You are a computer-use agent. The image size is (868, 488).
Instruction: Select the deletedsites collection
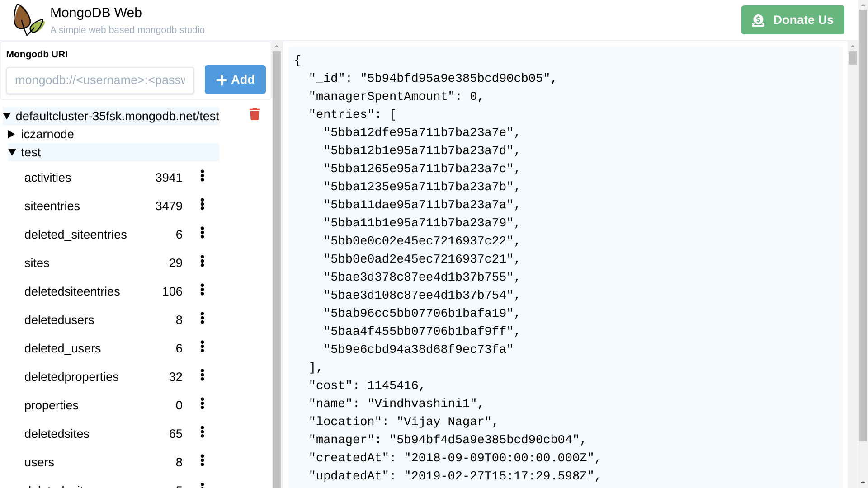pos(57,433)
